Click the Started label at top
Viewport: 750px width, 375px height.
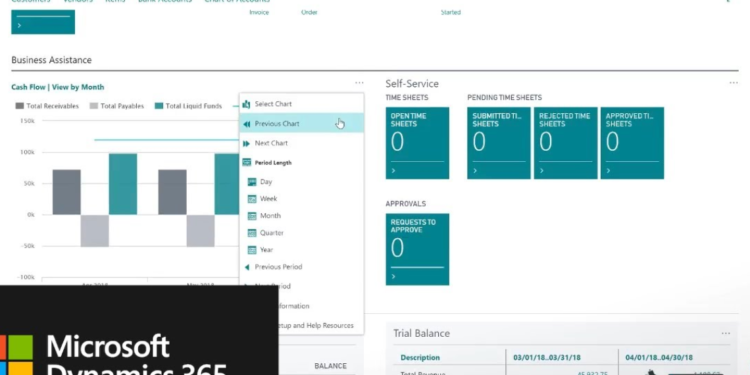tap(451, 12)
